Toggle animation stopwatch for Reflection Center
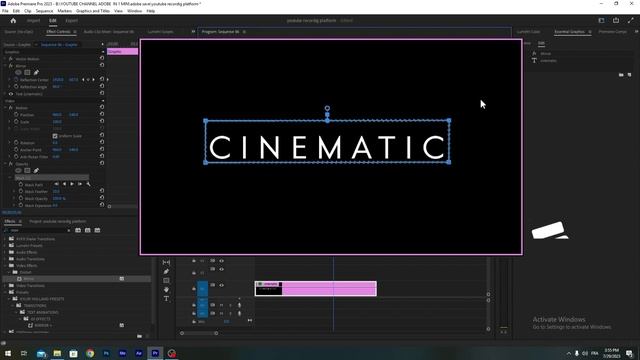The height and width of the screenshot is (360, 640). [x=16, y=80]
